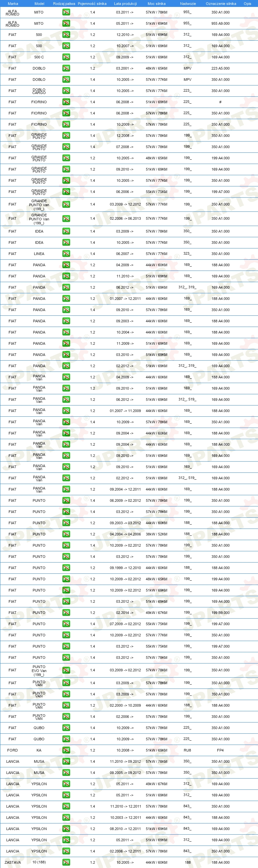Click the Oznaczenie silnika column header
258x868 pixels.
[221, 4]
